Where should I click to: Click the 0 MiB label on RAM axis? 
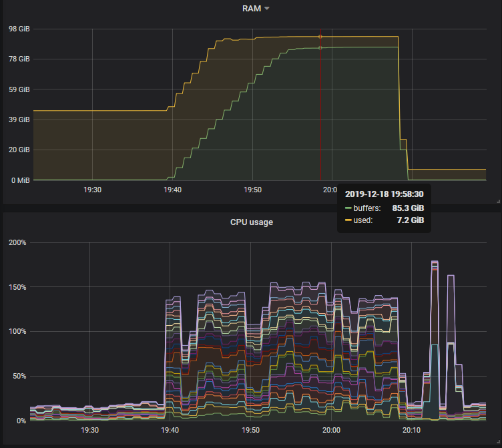point(19,180)
